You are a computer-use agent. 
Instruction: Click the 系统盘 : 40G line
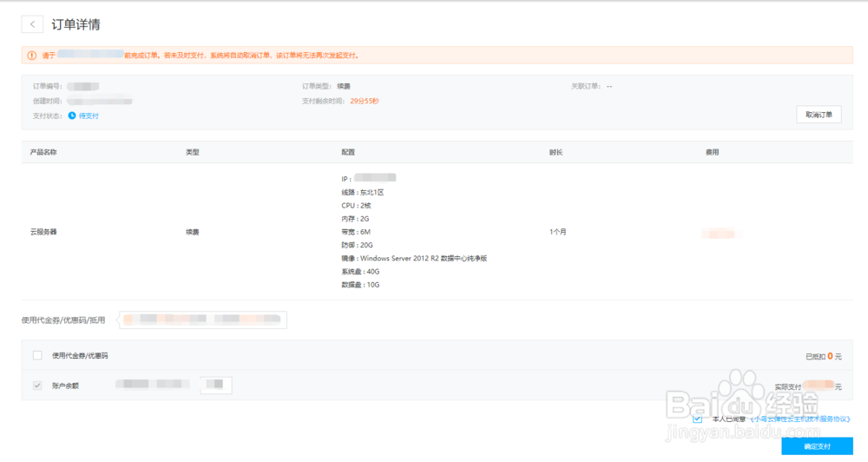(360, 272)
